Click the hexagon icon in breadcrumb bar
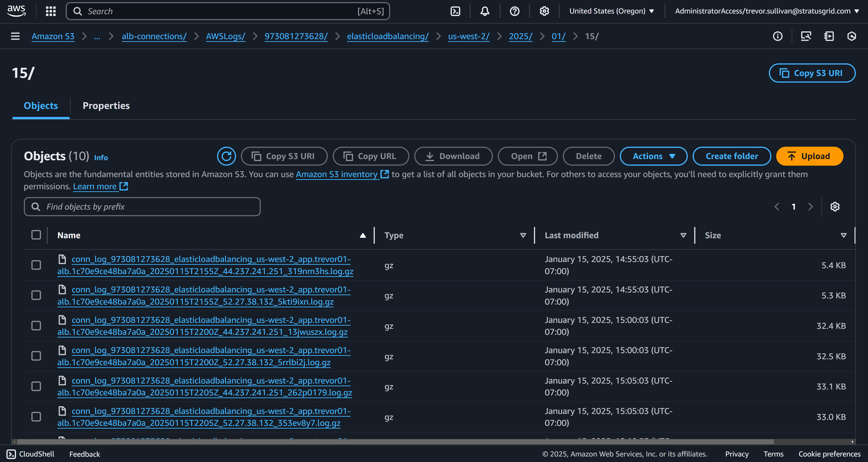The width and height of the screenshot is (868, 462). tap(852, 36)
